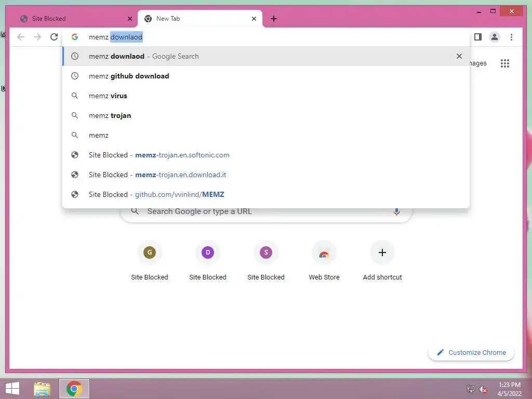532x399 pixels.
Task: Select the plain 'memz' search suggestion
Action: 266,135
